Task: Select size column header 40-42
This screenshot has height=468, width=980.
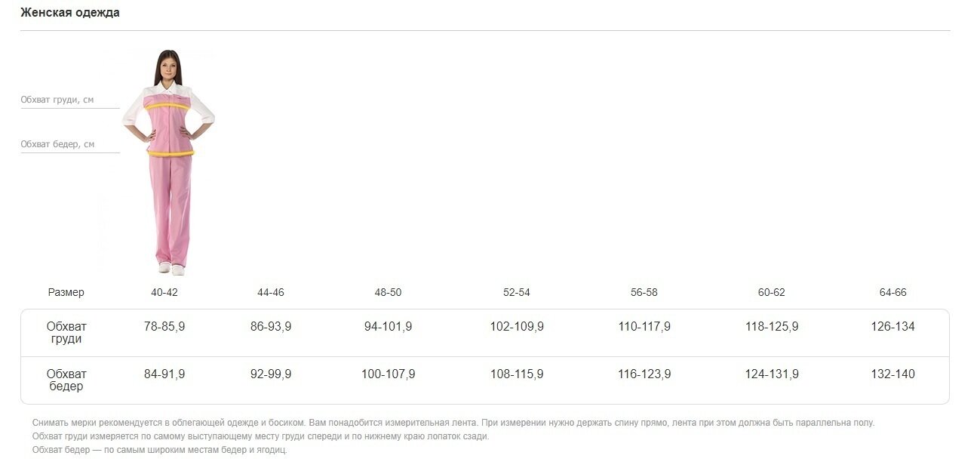Action: tap(164, 292)
